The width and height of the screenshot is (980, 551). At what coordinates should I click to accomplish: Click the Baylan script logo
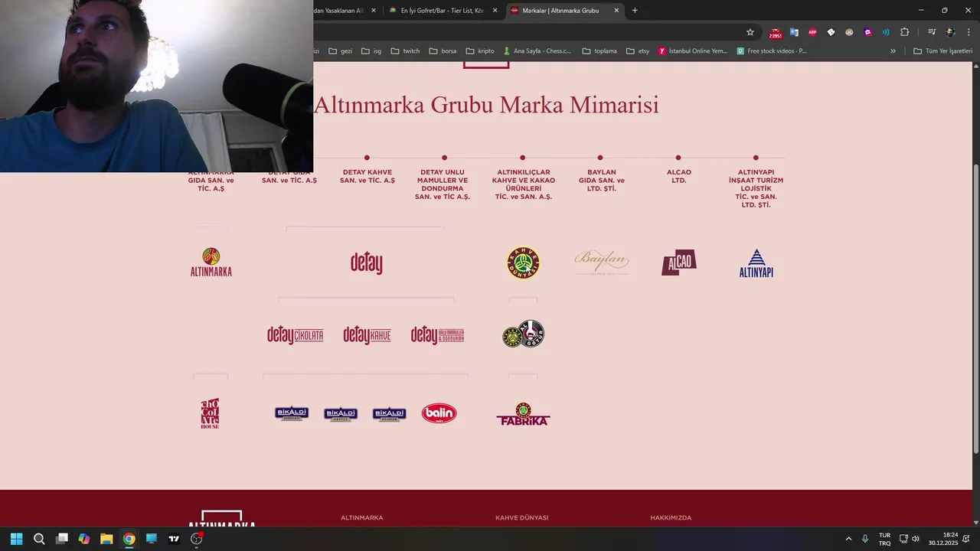602,262
